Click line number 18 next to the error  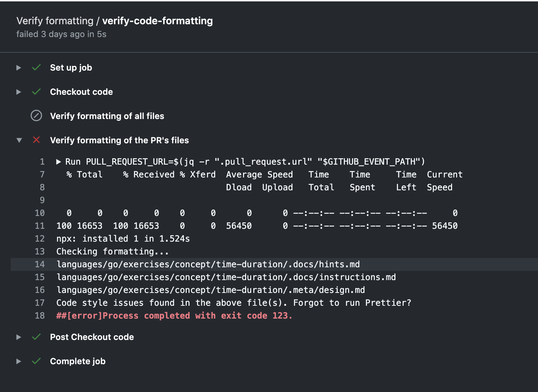tap(40, 315)
